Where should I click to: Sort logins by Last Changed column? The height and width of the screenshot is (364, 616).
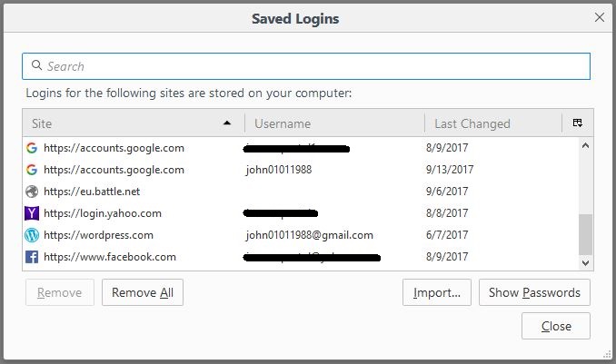tap(493, 123)
